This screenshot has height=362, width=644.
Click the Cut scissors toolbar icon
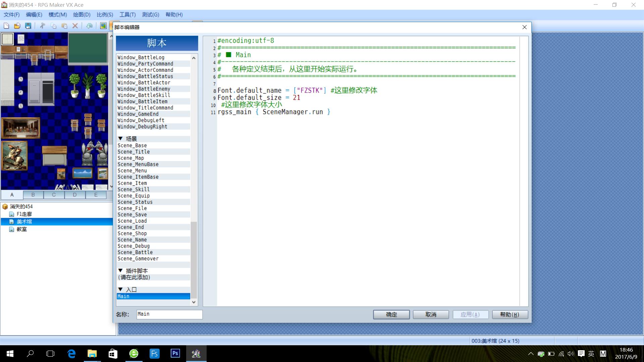(43, 26)
